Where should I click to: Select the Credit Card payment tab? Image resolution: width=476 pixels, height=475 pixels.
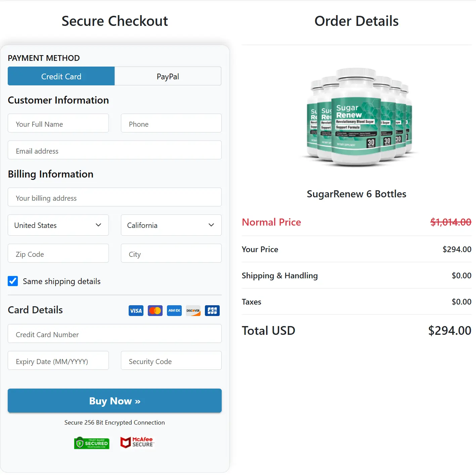pyautogui.click(x=61, y=76)
